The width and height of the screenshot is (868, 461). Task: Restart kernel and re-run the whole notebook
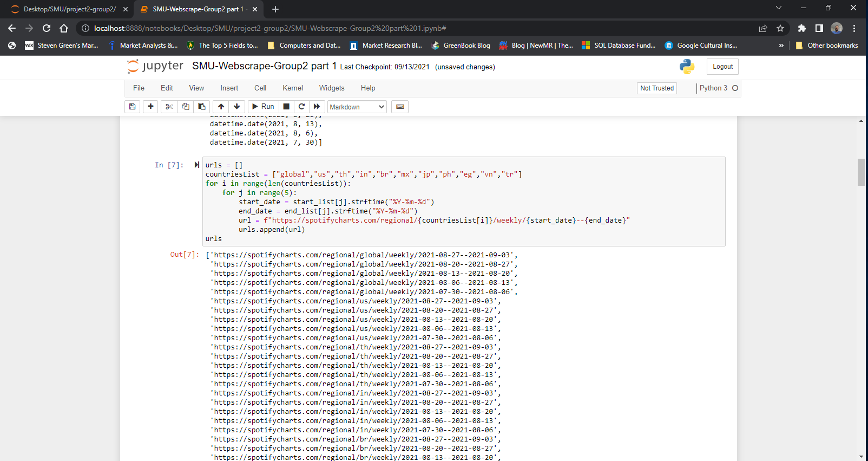point(317,107)
